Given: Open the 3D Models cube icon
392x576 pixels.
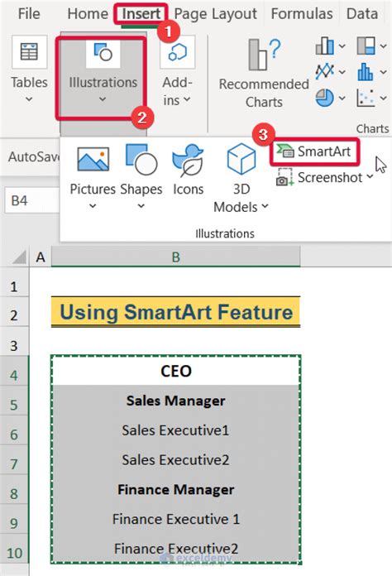Looking at the screenshot, I should click(x=241, y=160).
